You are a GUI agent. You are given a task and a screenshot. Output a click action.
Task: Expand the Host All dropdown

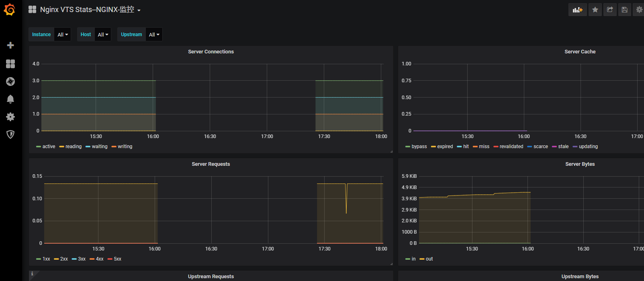[x=103, y=35]
